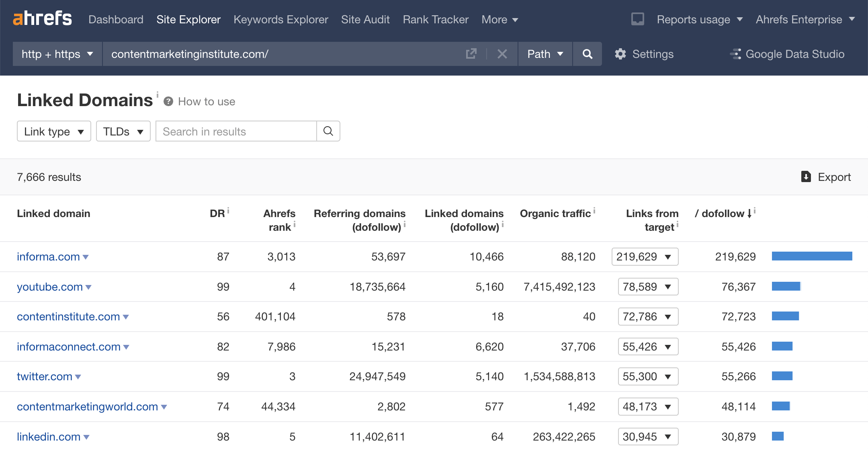
Task: Open the TLDs filter dropdown
Action: pyautogui.click(x=123, y=131)
